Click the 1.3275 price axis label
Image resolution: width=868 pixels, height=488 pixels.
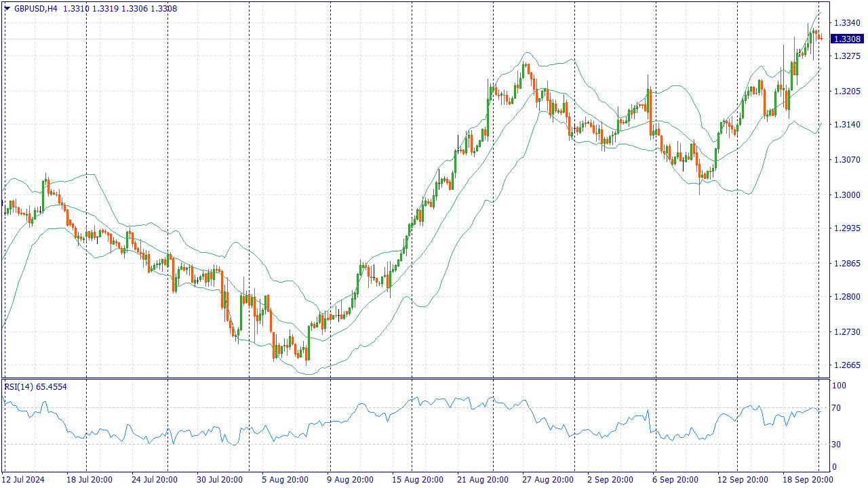tap(847, 56)
